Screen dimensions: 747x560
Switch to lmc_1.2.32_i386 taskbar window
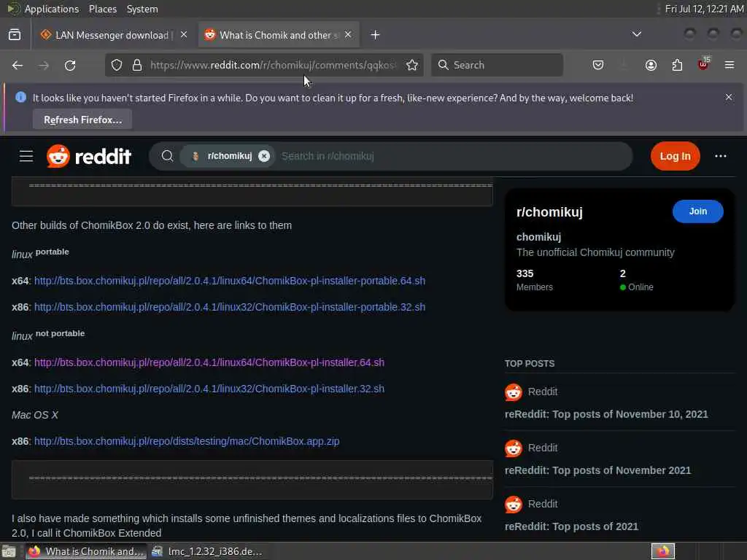206,551
